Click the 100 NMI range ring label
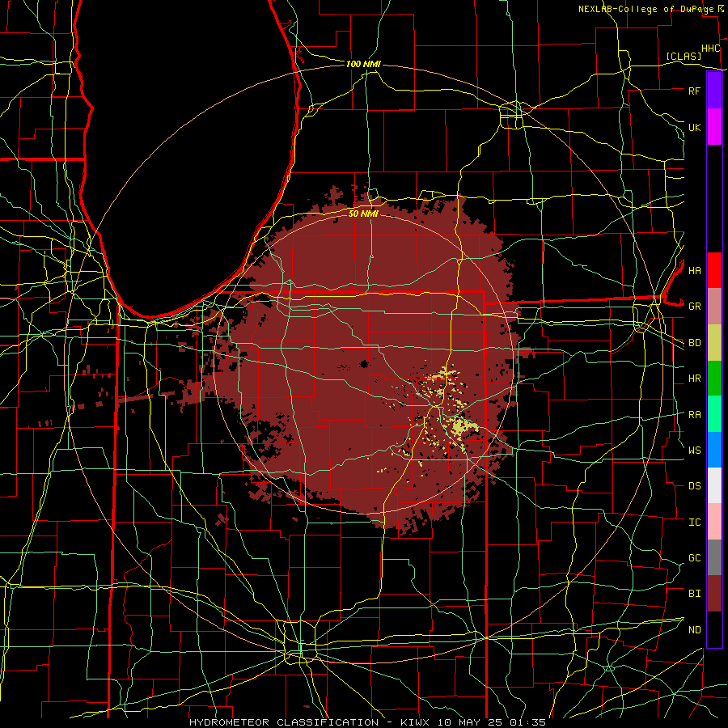 point(363,64)
